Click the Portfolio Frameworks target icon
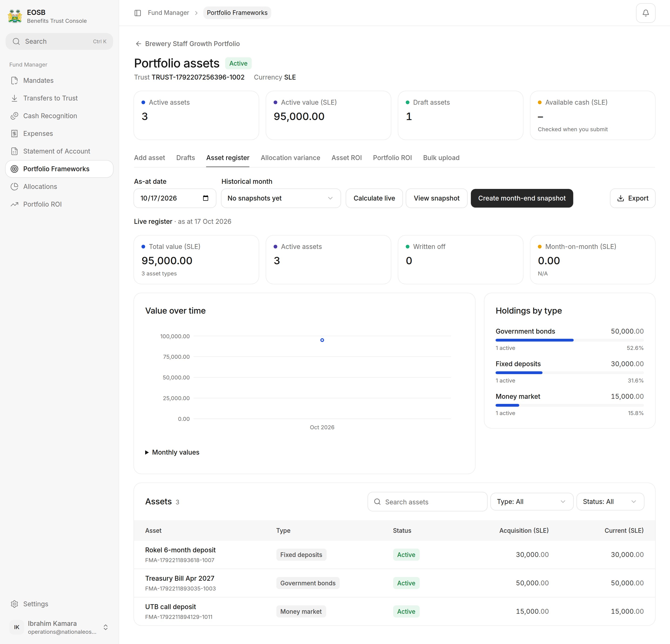This screenshot has width=670, height=644. (14, 169)
